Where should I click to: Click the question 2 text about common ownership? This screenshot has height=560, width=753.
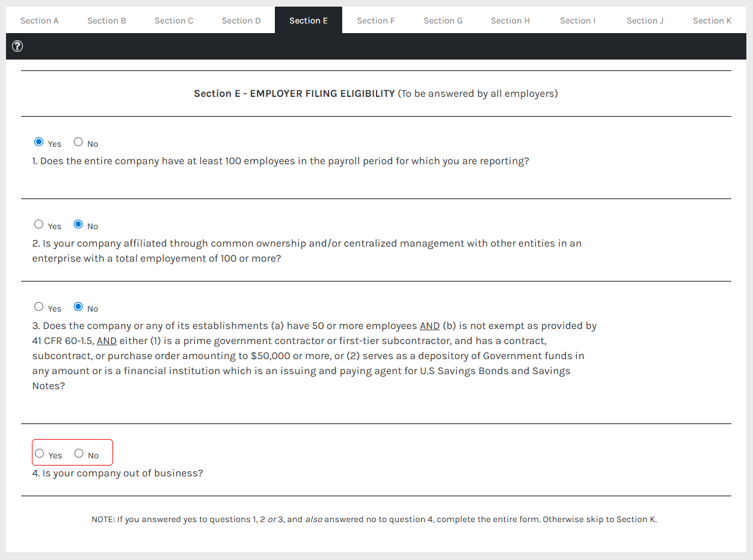click(307, 251)
